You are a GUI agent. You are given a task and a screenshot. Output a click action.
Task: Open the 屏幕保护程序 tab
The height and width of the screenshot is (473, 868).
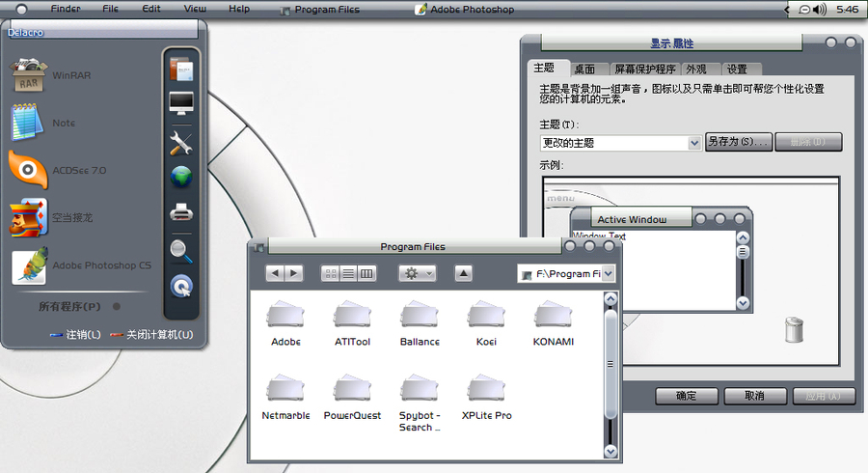[645, 70]
